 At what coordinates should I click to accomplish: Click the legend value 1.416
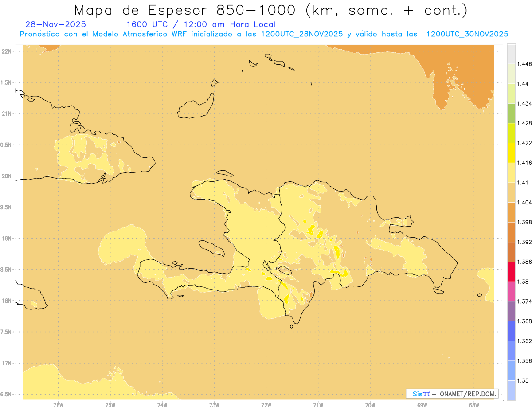pyautogui.click(x=524, y=163)
